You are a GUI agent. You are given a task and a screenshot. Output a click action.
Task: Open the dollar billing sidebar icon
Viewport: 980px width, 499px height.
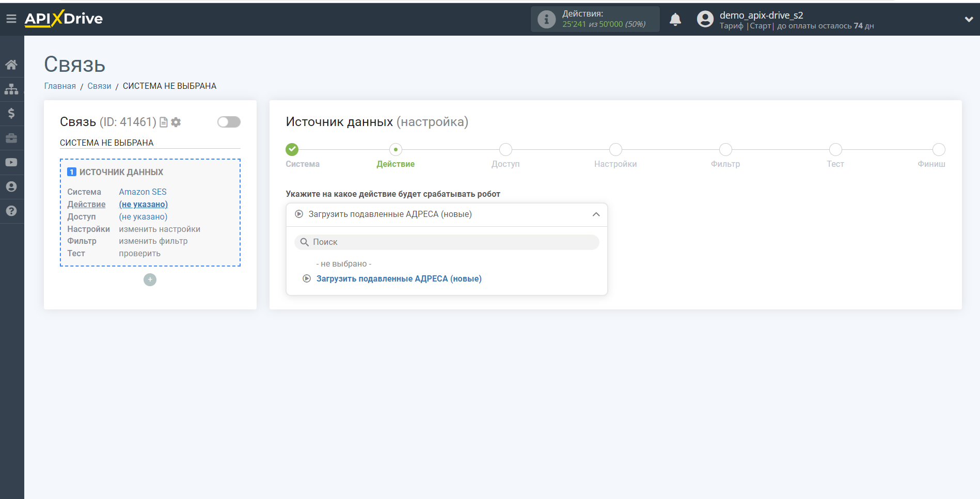11,114
